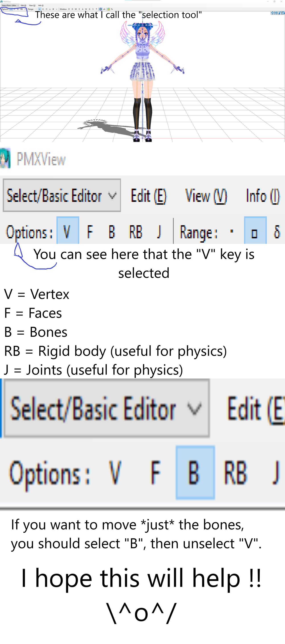
Task: Click the orbit camera icon in the viewport corner
Action: point(273,13)
